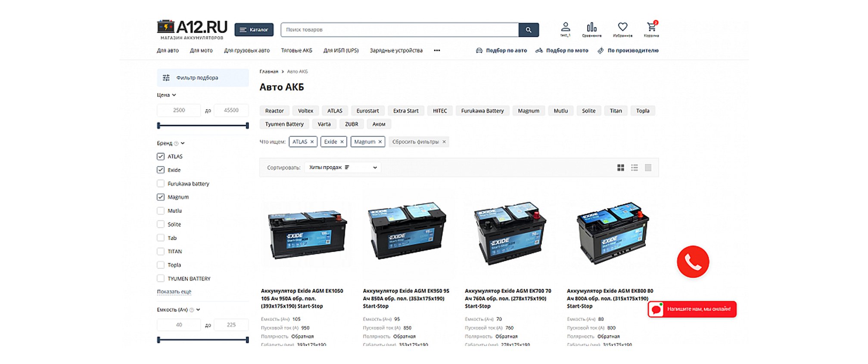868x364 pixels.
Task: Click the red phone call button
Action: tap(693, 262)
